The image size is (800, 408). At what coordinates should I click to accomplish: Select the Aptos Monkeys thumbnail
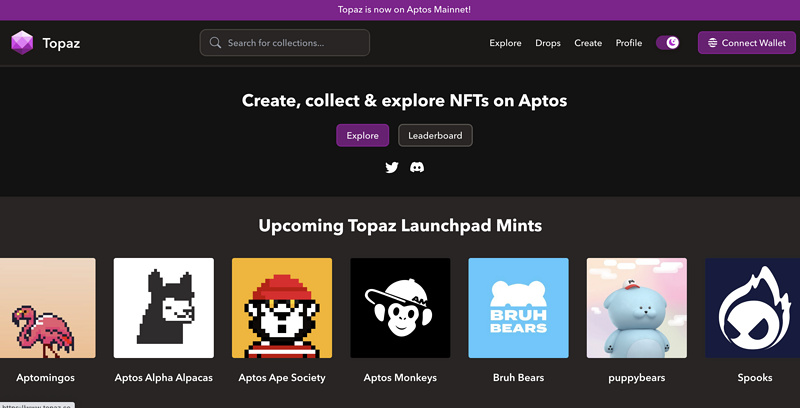pyautogui.click(x=400, y=308)
